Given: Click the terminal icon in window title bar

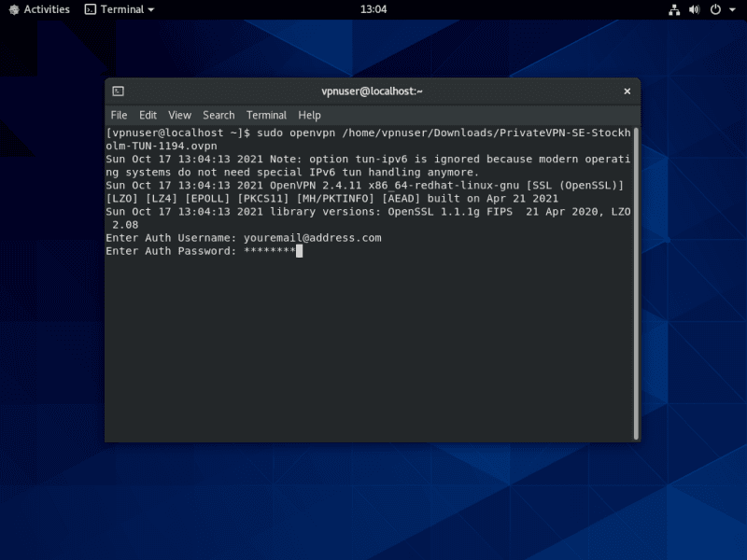Looking at the screenshot, I should (119, 91).
